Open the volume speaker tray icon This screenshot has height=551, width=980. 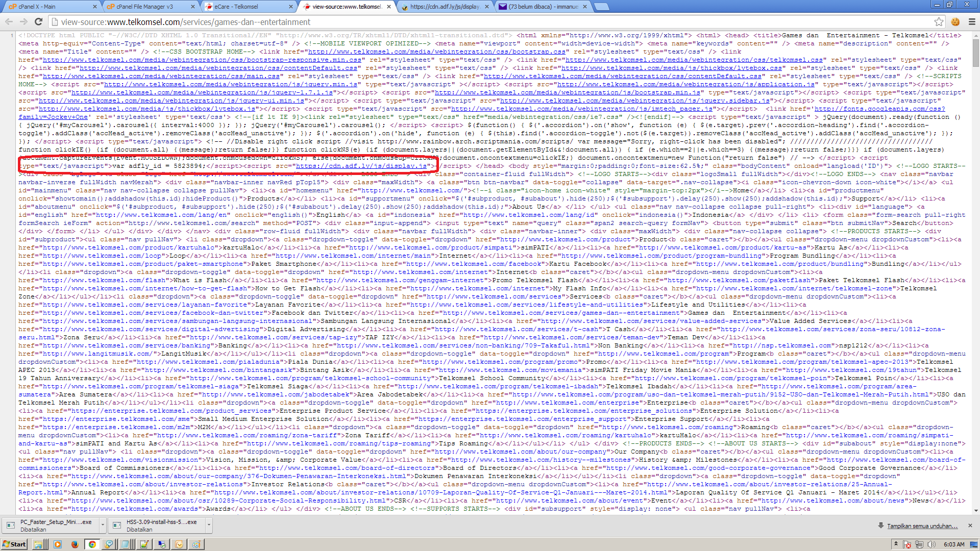click(x=932, y=544)
